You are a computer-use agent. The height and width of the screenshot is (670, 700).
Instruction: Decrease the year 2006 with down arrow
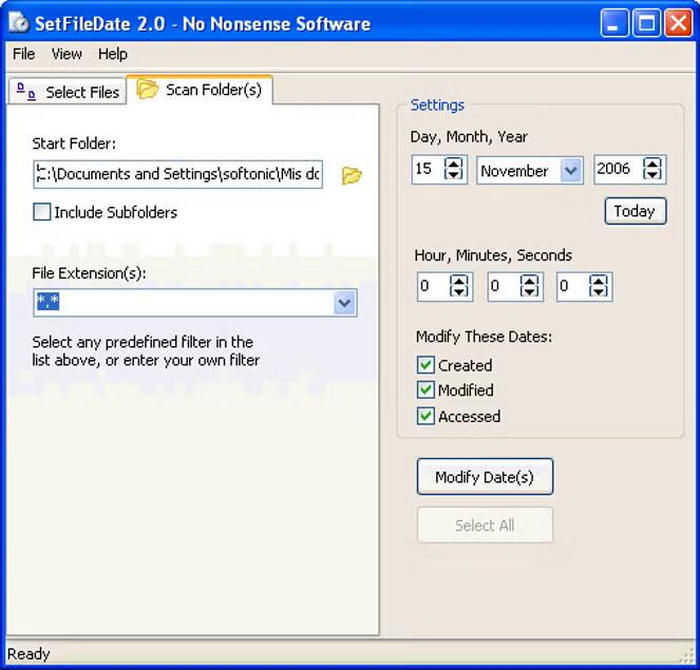tap(652, 174)
